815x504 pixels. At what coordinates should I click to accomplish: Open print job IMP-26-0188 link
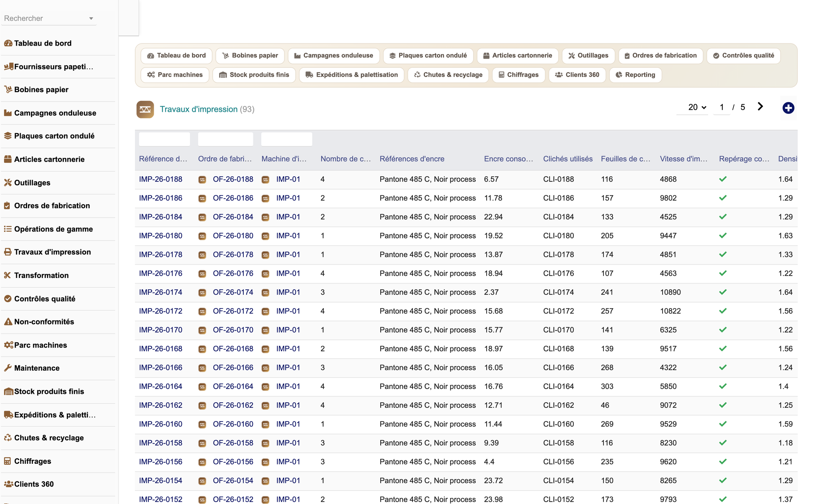click(x=160, y=179)
